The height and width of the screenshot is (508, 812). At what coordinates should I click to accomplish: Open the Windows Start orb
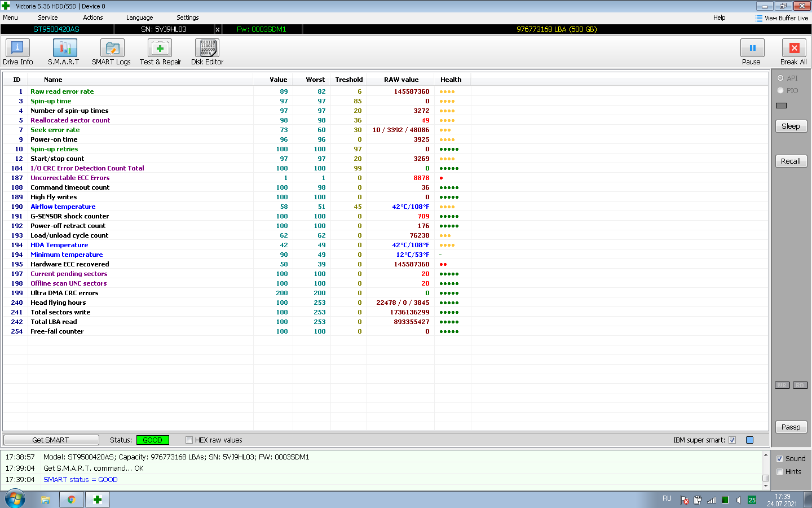point(15,500)
